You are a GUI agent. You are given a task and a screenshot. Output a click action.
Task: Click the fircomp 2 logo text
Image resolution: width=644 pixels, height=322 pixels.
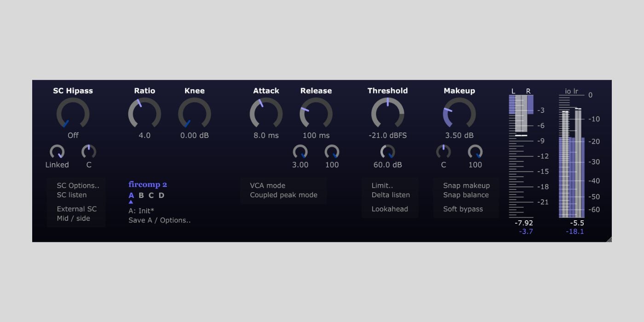(148, 184)
